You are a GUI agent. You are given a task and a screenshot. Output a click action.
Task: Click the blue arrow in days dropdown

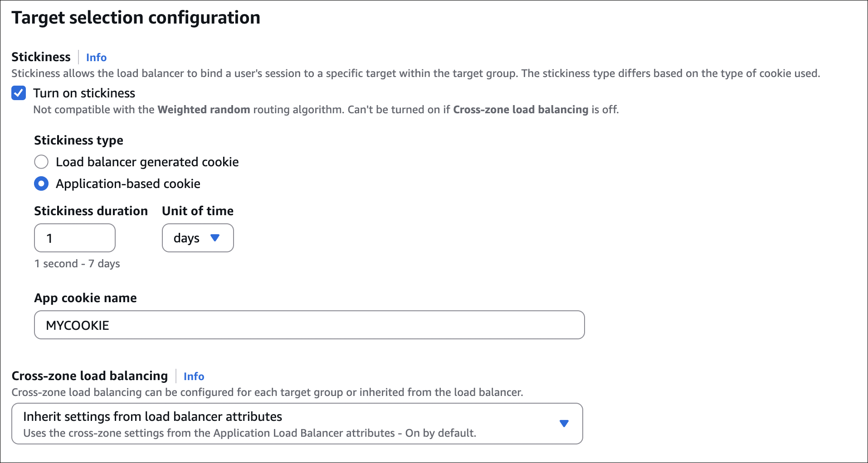[215, 238]
